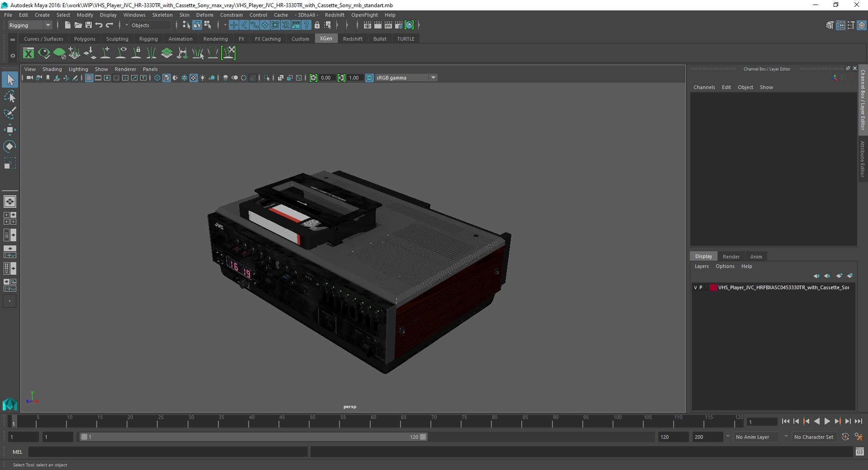Screen dimensions: 868x470
Task: Activate the Rotate tool
Action: point(9,146)
